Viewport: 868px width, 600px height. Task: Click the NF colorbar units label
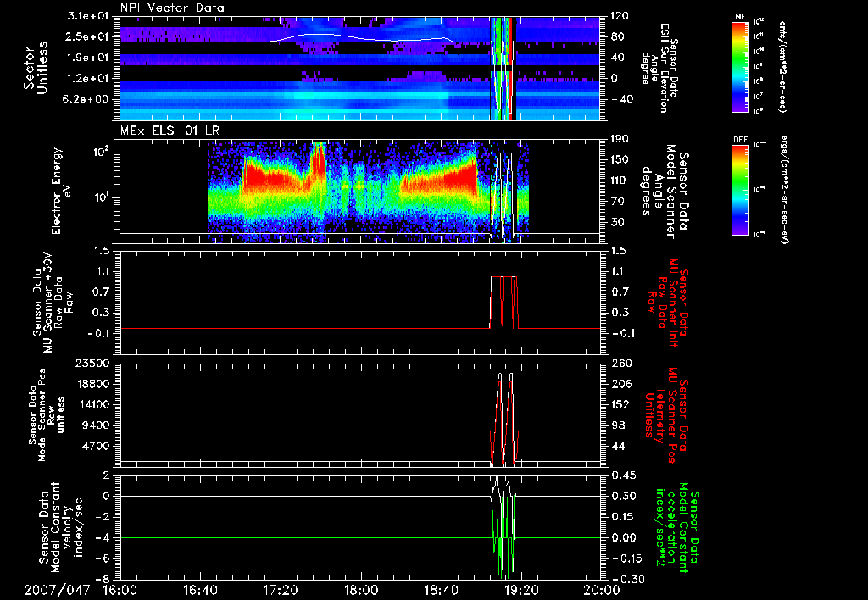pos(782,66)
